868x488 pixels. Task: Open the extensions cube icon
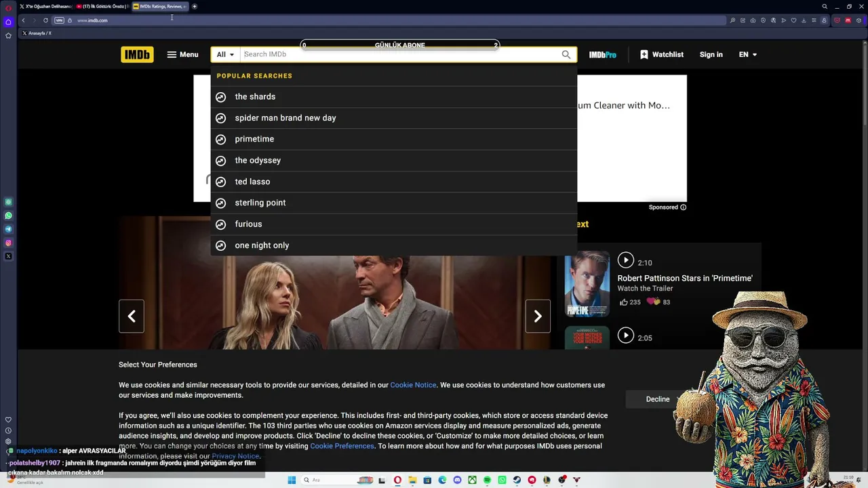point(859,20)
